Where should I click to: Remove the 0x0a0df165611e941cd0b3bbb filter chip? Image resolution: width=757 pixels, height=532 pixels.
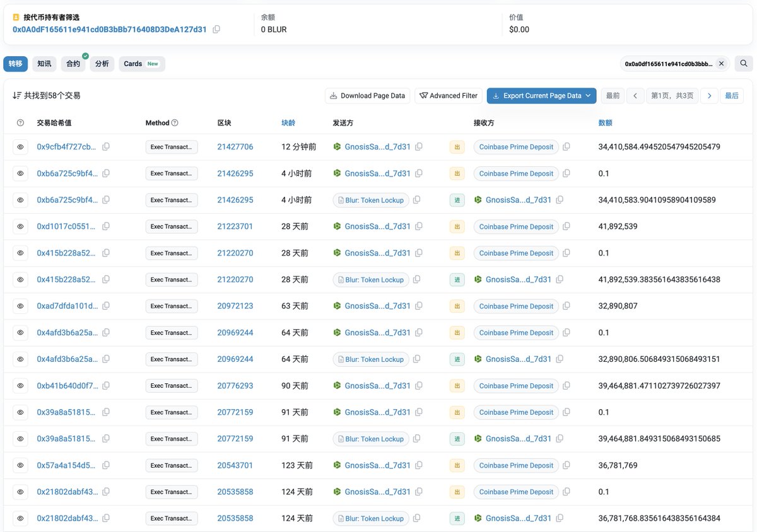[721, 64]
